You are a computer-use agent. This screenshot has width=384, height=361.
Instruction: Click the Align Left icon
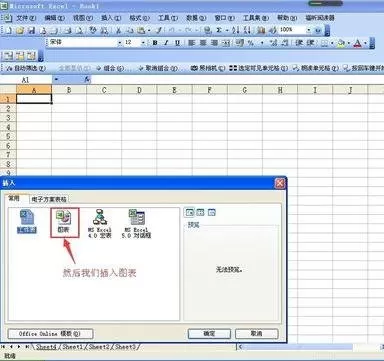point(191,43)
